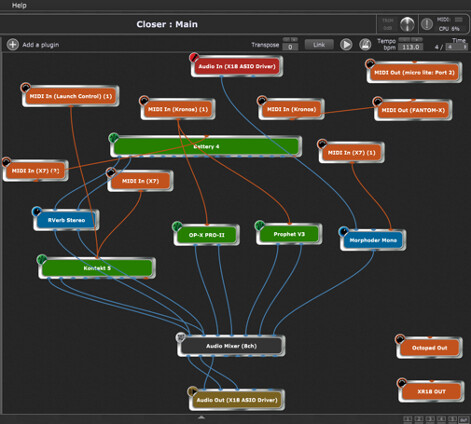Screen dimensions: 471x424
Task: Adjust the master trim knob
Action: [407, 24]
